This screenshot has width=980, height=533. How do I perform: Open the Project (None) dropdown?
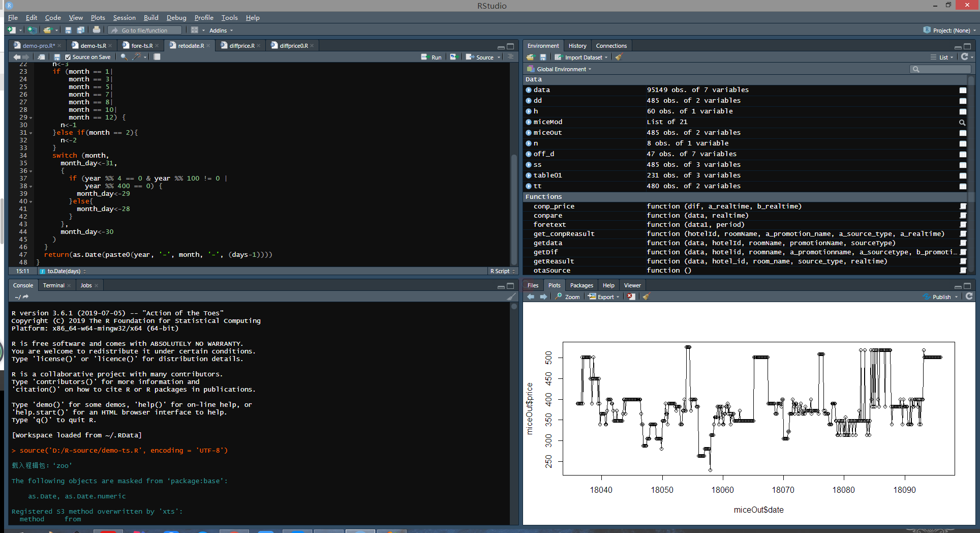click(950, 31)
